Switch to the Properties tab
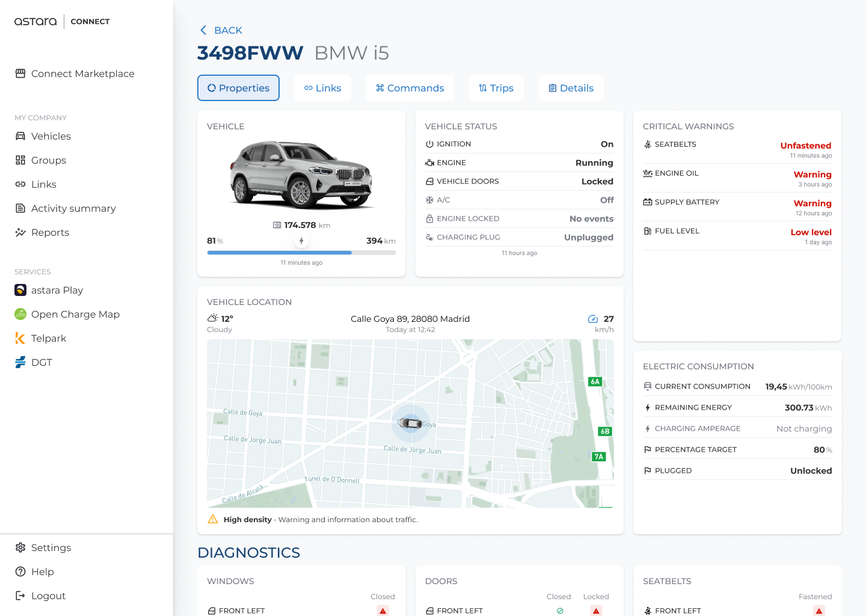The width and height of the screenshot is (866, 616). (238, 88)
